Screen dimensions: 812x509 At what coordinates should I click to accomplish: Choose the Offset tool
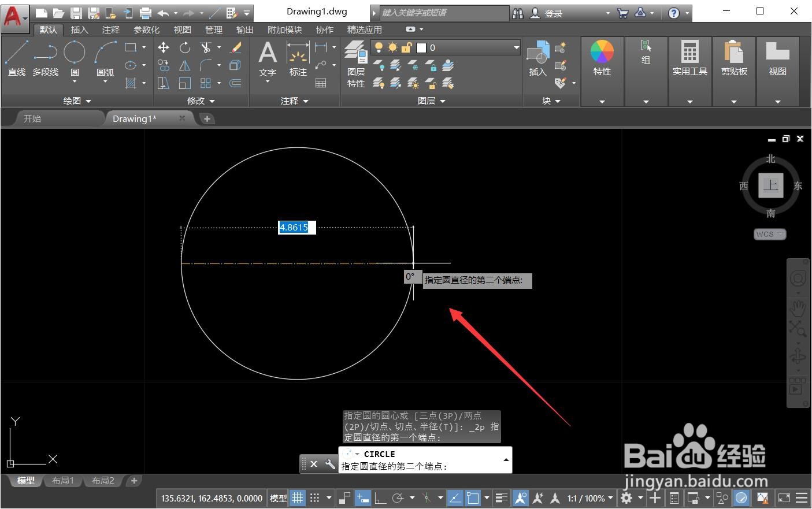[236, 83]
